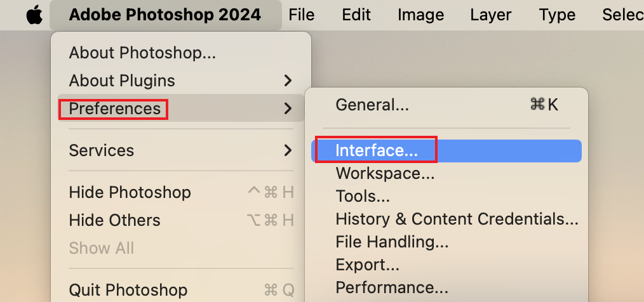Select Hide Others

point(181,220)
